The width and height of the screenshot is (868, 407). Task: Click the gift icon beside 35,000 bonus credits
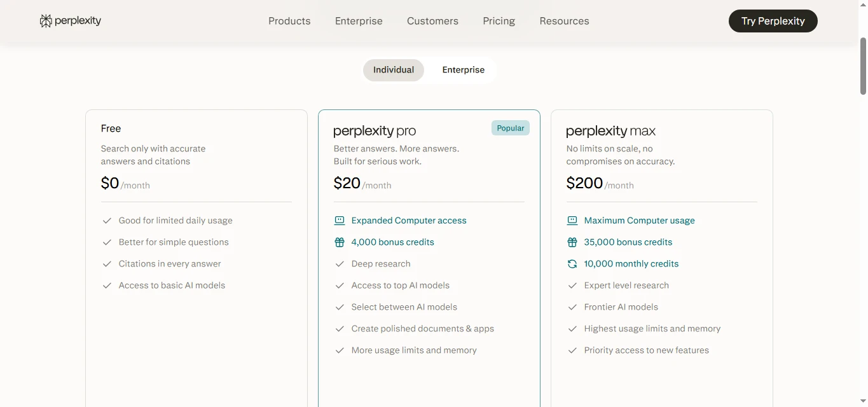click(x=572, y=242)
